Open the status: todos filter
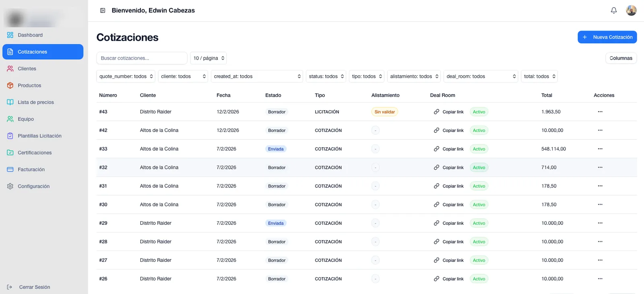Viewport: 644px width, 294px height. pyautogui.click(x=326, y=76)
